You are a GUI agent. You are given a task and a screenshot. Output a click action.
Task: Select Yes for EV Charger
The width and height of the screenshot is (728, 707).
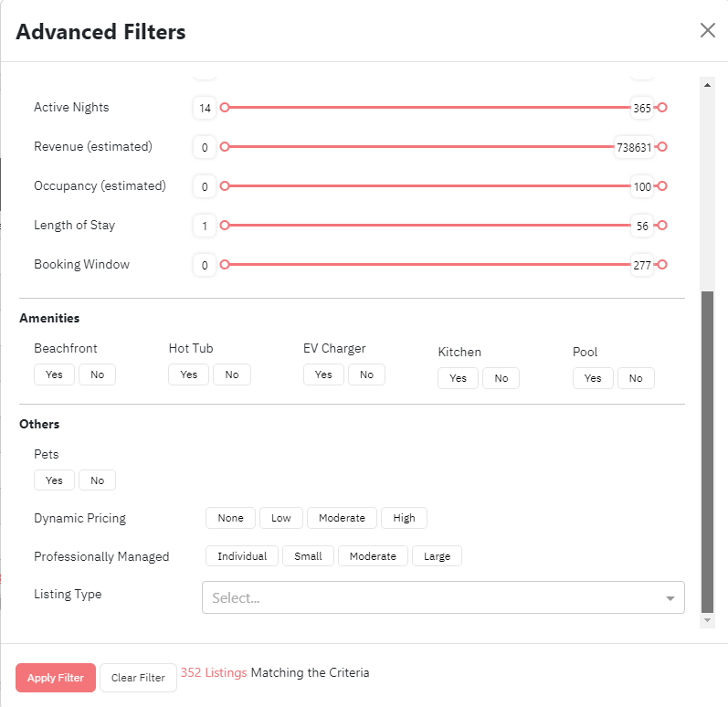[x=323, y=375]
